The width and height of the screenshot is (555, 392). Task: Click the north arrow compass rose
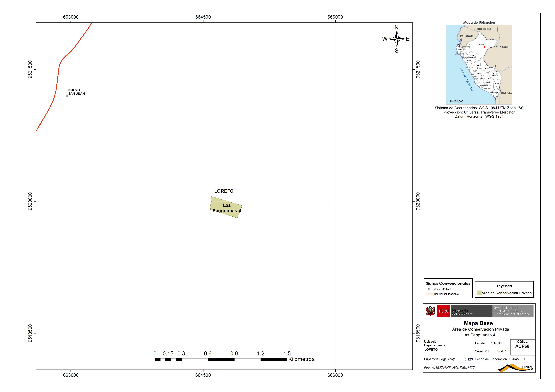[x=397, y=39]
